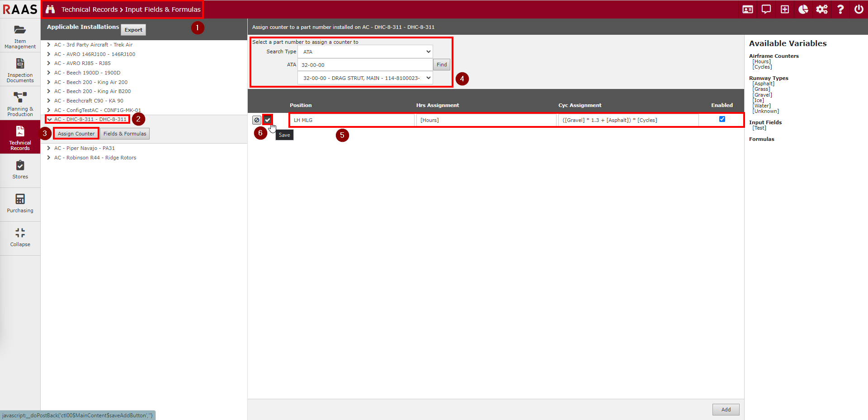
Task: Open the pie chart reports icon
Action: click(x=803, y=9)
